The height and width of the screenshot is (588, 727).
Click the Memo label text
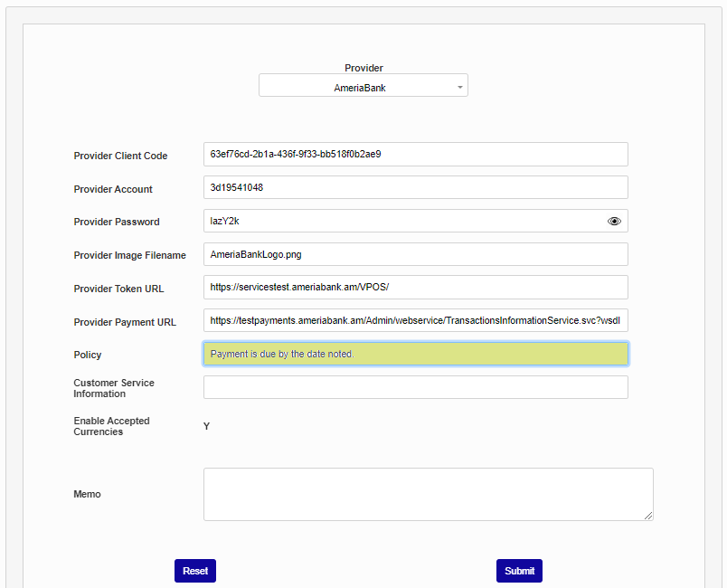[87, 494]
